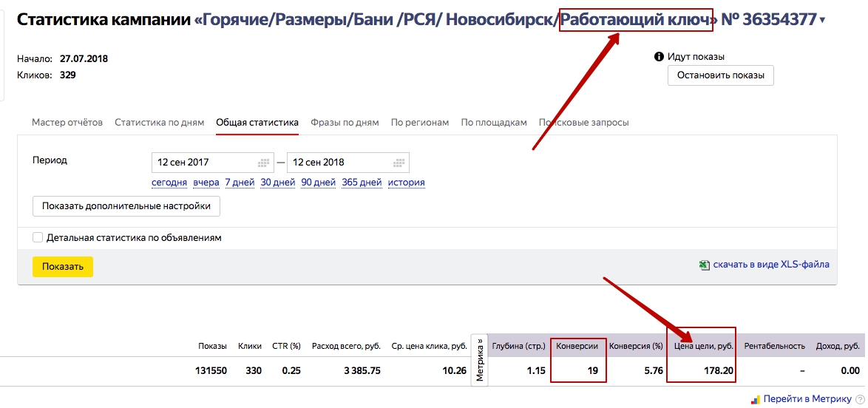
Task: Select the Общая статистика tab
Action: 257,123
